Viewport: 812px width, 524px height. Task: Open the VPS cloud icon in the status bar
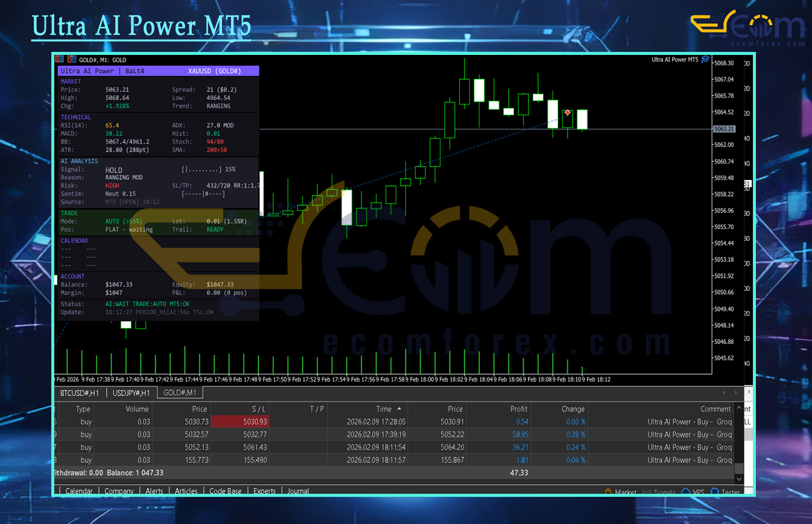[686, 492]
